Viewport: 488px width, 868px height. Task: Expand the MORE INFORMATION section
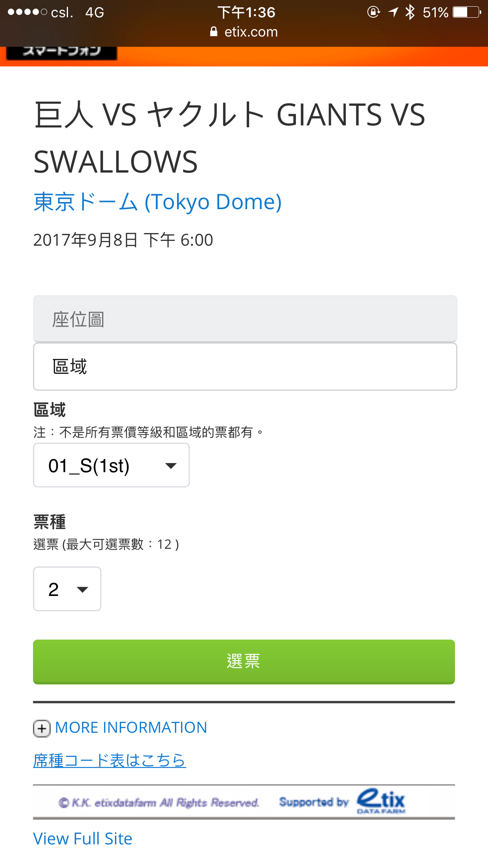(x=131, y=728)
